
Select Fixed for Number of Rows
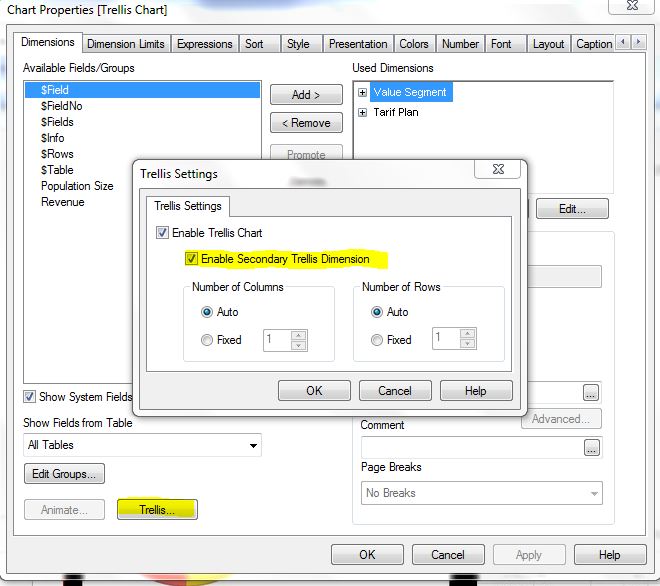(x=377, y=340)
